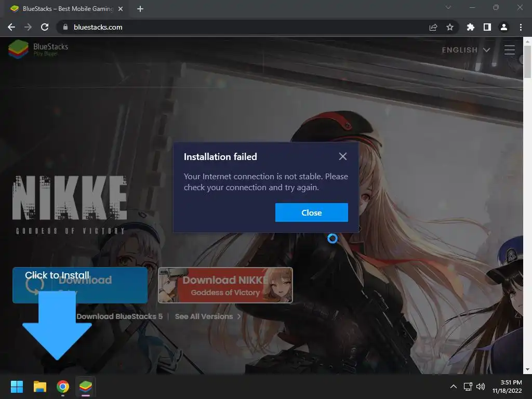Switch to Chrome in the taskbar

click(63, 387)
